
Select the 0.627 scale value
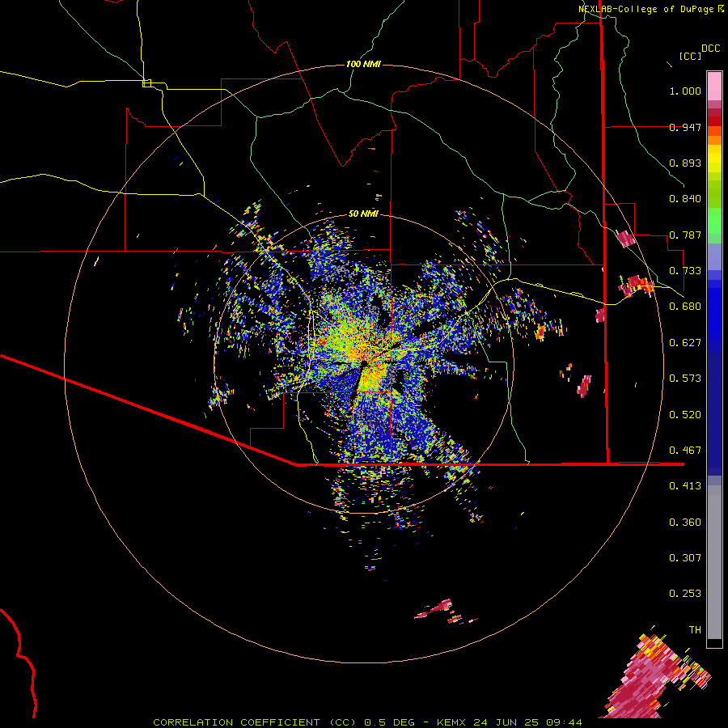(685, 343)
